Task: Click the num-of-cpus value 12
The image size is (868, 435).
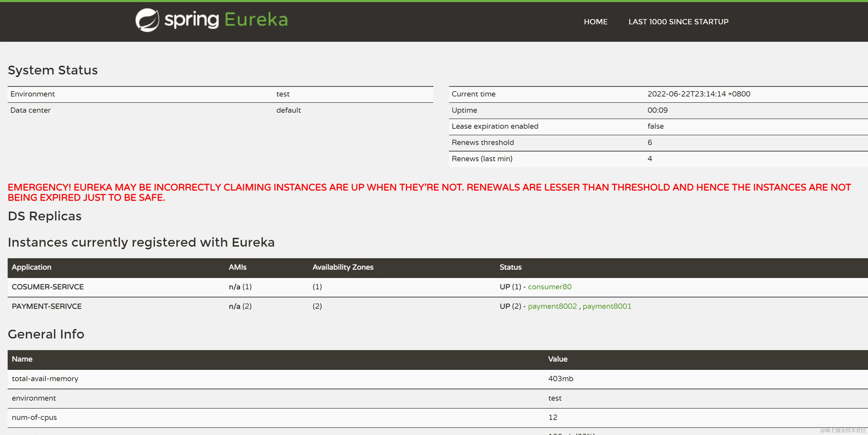Action: click(x=553, y=417)
